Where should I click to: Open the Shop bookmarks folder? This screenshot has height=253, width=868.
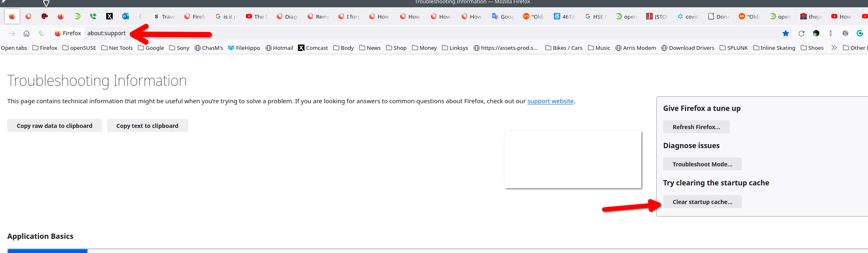(396, 48)
